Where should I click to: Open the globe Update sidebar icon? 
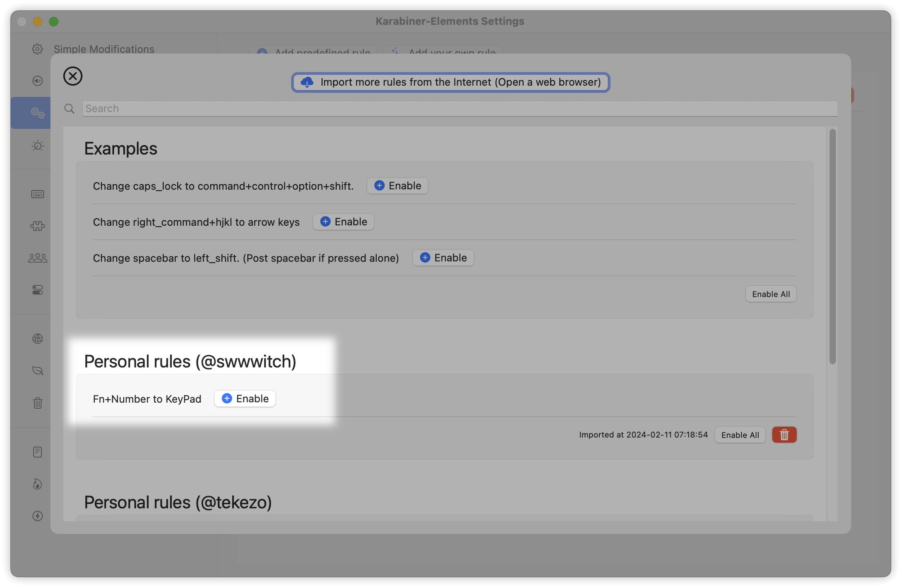[38, 339]
